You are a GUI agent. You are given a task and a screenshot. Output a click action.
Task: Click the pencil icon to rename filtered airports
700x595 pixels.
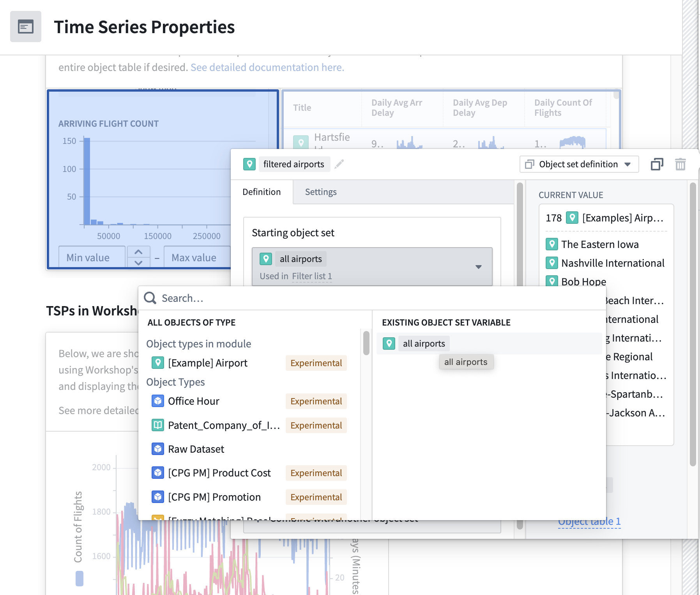(x=339, y=164)
